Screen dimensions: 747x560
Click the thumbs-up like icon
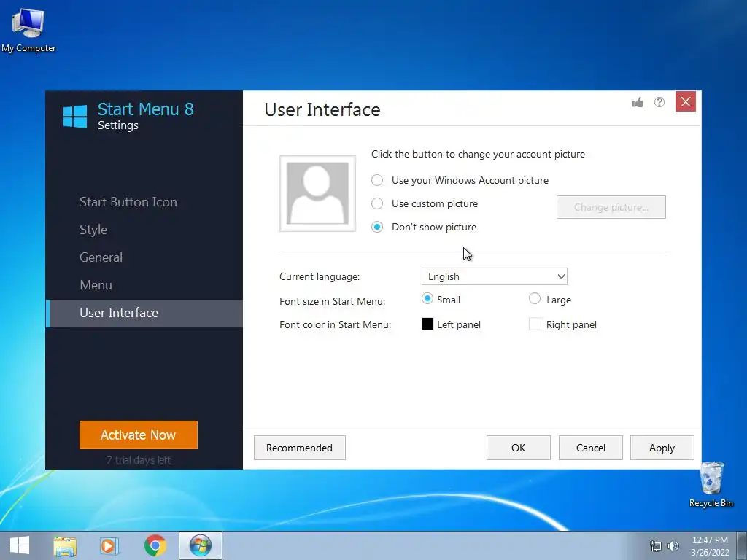pos(638,102)
